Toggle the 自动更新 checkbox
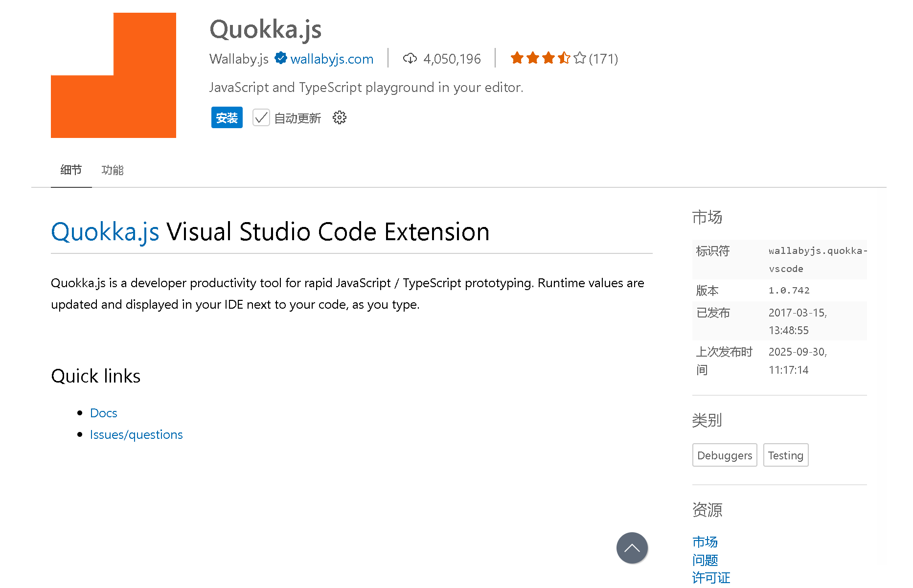 click(x=261, y=118)
